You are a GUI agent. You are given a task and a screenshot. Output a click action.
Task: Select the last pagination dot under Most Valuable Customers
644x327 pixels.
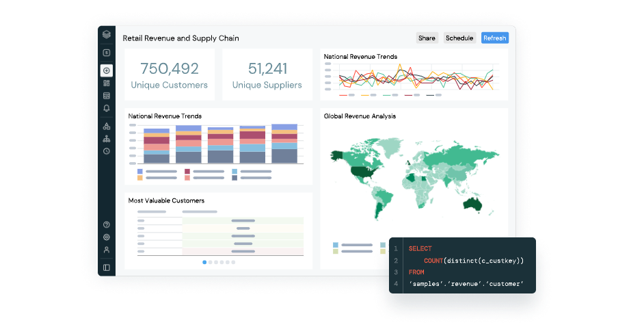pos(233,262)
